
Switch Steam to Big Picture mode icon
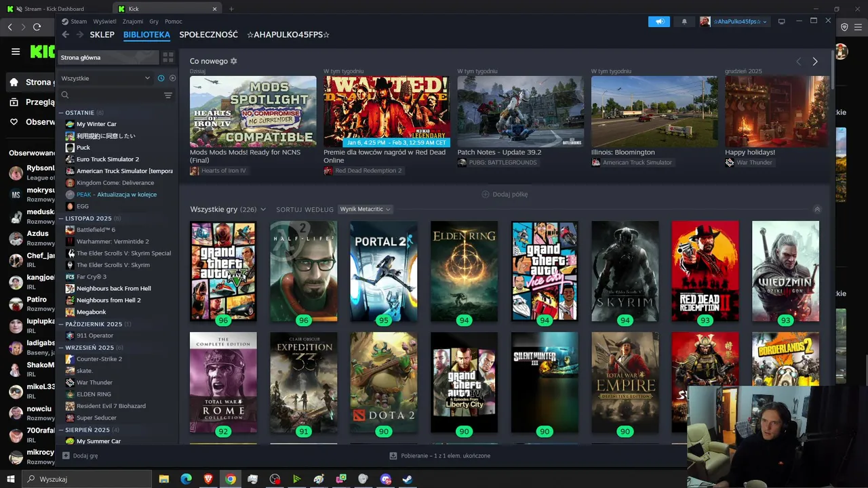(781, 22)
